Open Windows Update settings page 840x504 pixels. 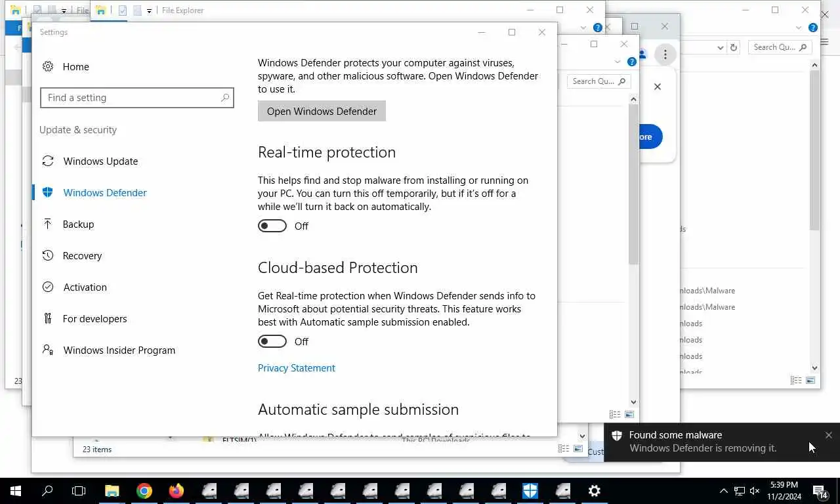coord(100,161)
